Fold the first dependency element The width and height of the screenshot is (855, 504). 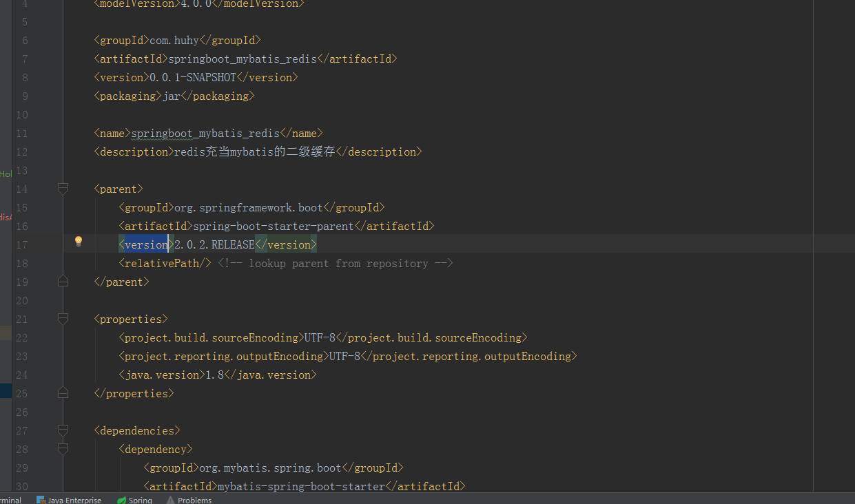[63, 449]
